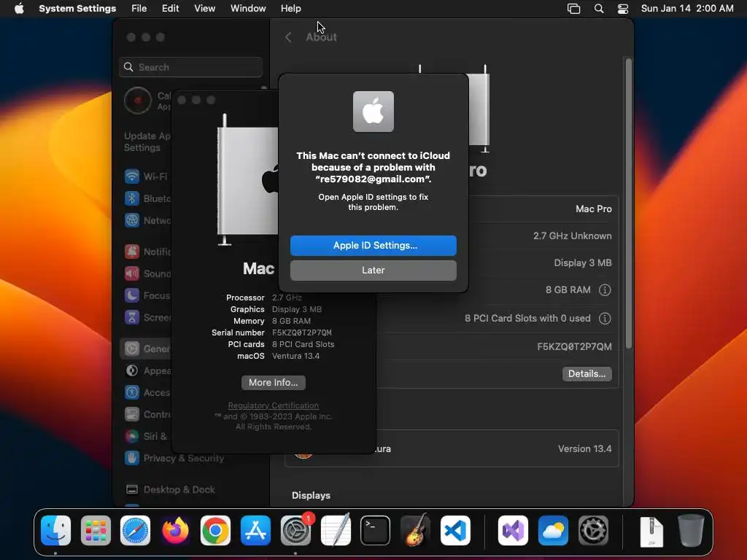Screen dimensions: 747x560
Task: Open Focus settings in the sidebar
Action: pyautogui.click(x=146, y=295)
